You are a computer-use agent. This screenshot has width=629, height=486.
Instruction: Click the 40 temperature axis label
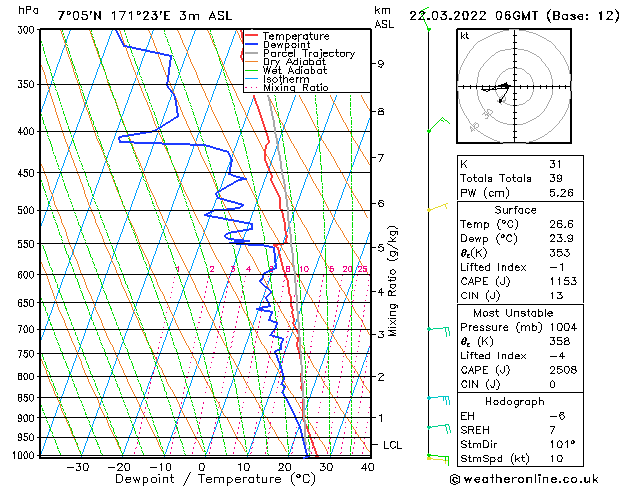coord(367,468)
